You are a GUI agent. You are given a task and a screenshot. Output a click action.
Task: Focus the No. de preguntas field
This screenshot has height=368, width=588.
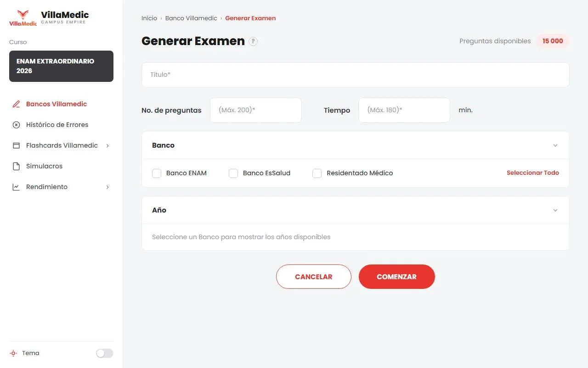coord(256,110)
